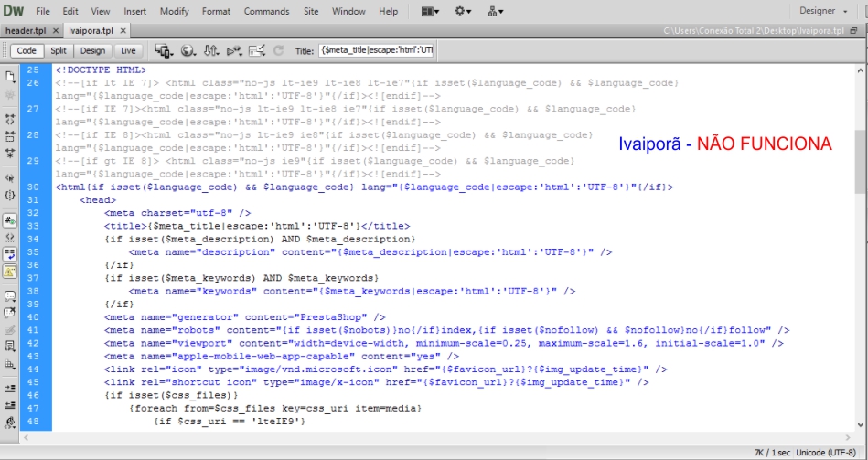Open the Move or Convert CSS icon

click(9, 364)
